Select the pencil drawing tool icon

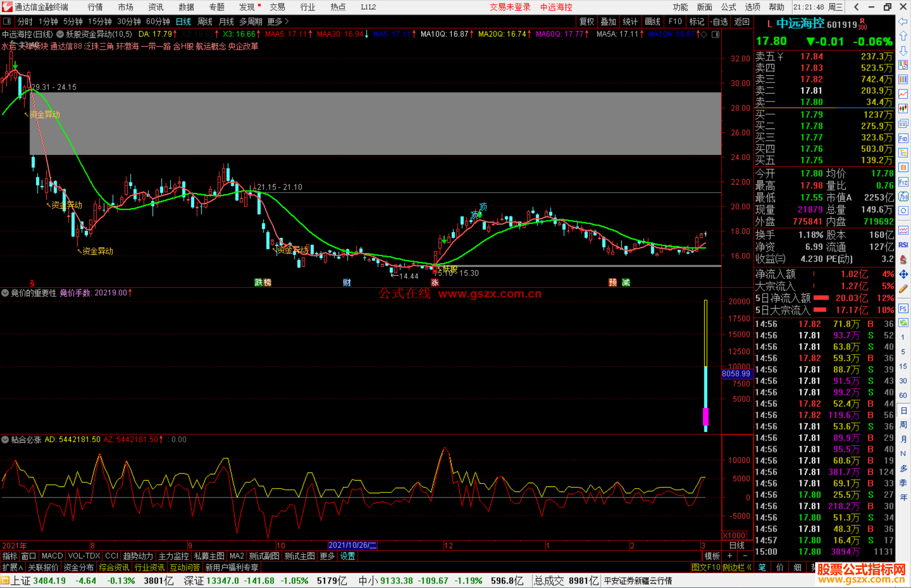coord(903,289)
